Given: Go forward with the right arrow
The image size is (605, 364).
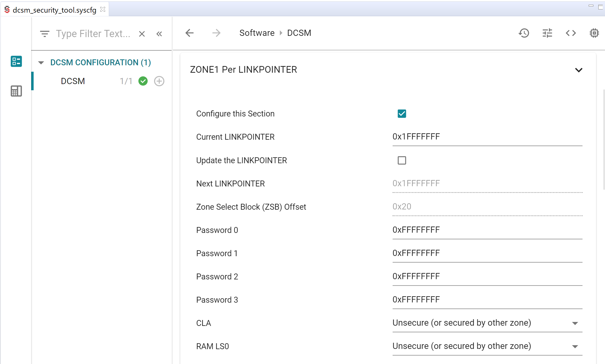Looking at the screenshot, I should click(216, 33).
